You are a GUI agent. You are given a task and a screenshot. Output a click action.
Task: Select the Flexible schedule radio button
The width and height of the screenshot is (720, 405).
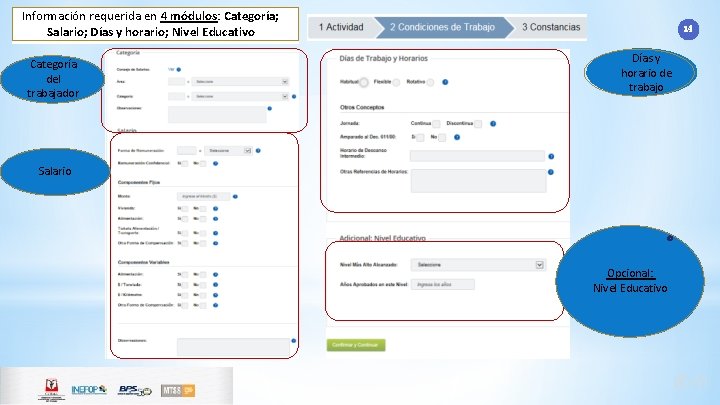click(396, 82)
